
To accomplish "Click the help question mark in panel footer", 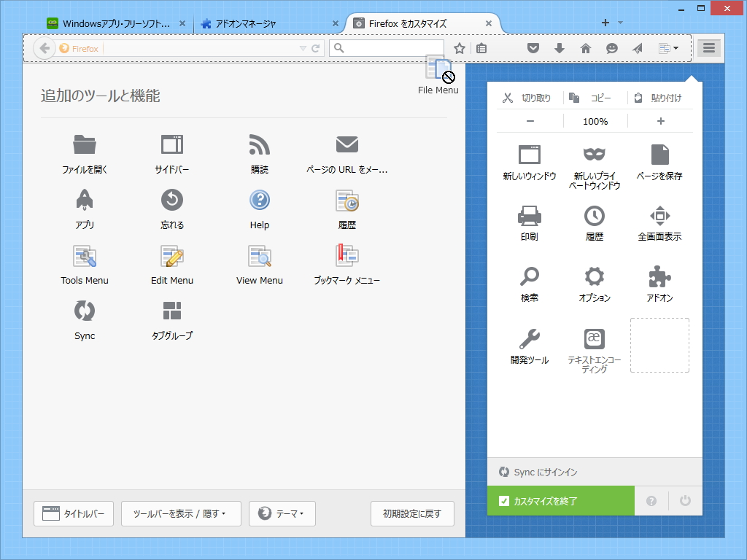I will coord(651,500).
